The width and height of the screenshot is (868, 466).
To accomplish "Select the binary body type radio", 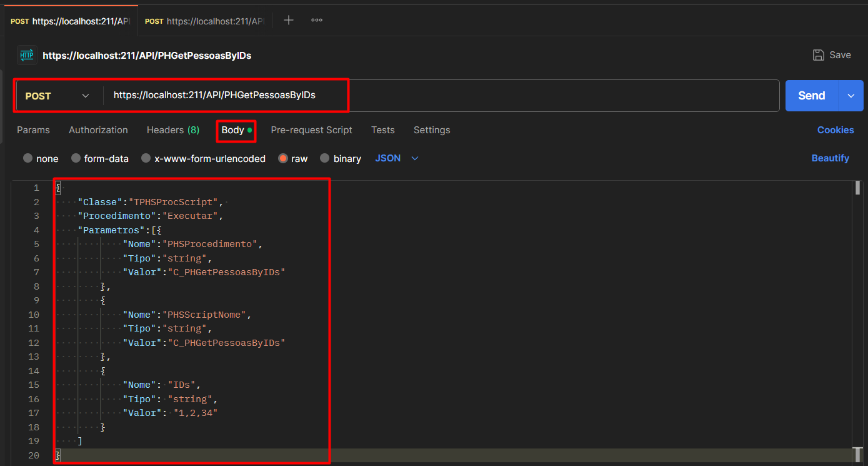I will [x=325, y=158].
